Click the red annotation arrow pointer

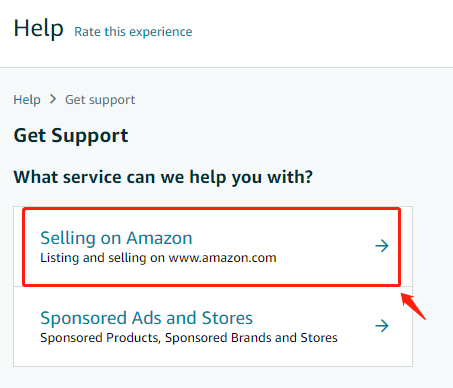click(x=413, y=306)
